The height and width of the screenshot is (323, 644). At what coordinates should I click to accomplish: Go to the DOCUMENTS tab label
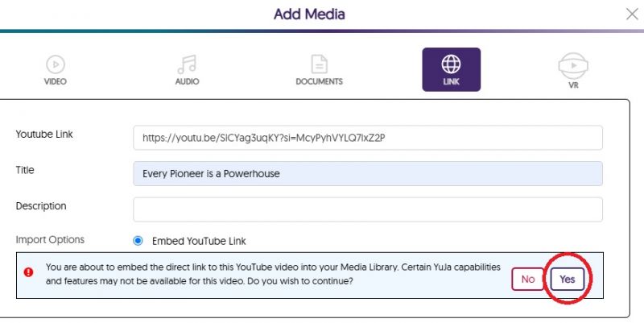[319, 82]
